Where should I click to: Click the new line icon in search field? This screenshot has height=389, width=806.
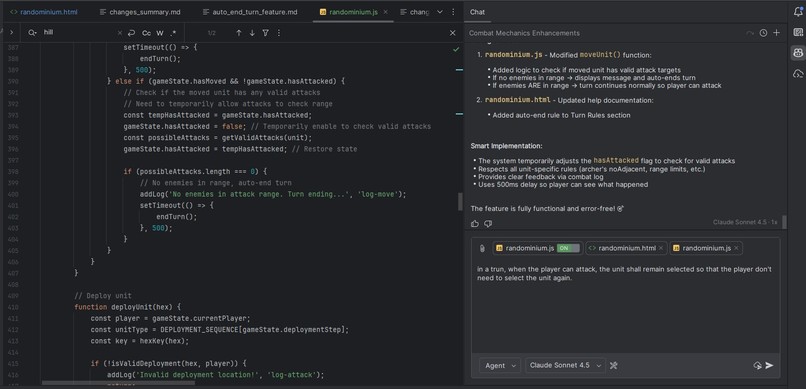point(131,33)
